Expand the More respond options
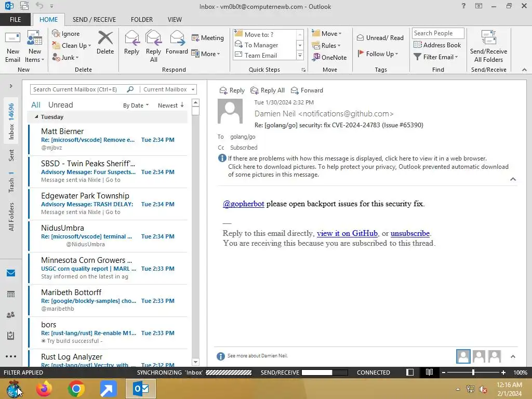Viewport: 532px width, 399px height. click(x=206, y=54)
